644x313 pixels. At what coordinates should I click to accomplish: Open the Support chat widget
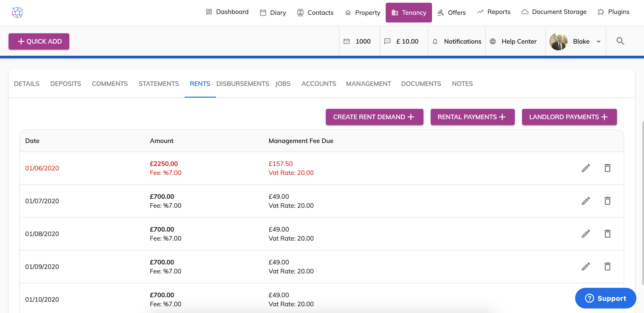pyautogui.click(x=605, y=298)
